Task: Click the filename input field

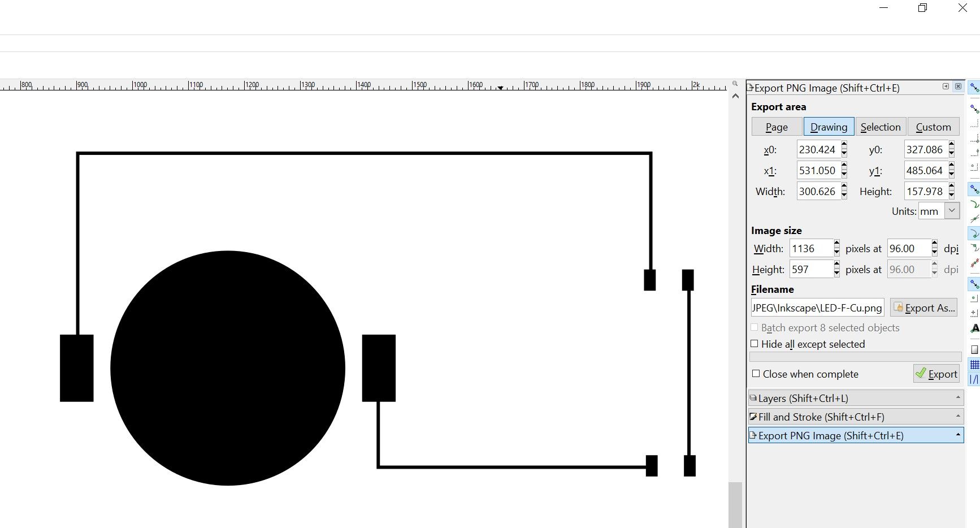Action: (817, 308)
